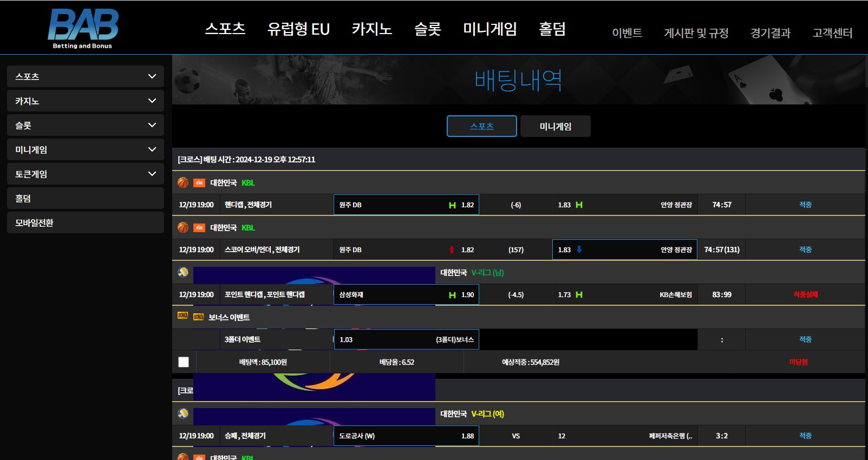Click the blue down arrow beside 1.83 안양 정관장
Image resolution: width=868 pixels, height=460 pixels.
[579, 249]
